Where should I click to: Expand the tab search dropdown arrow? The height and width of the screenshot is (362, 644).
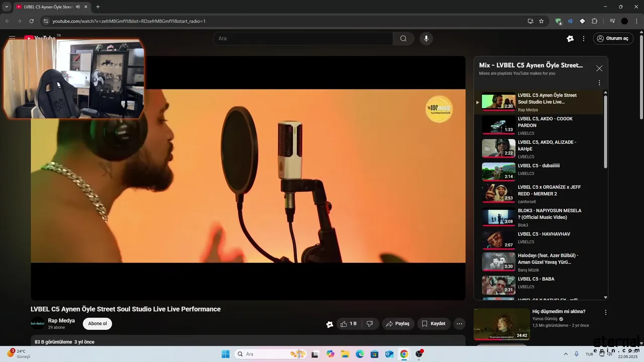(7, 7)
